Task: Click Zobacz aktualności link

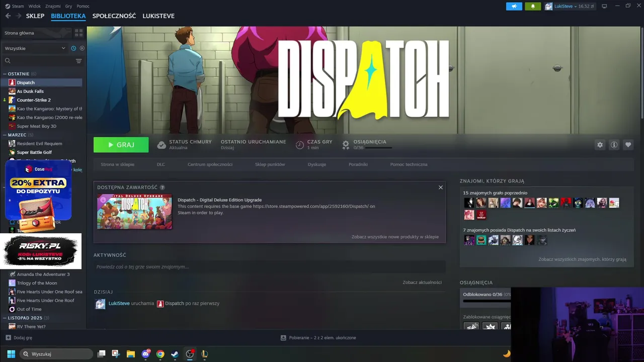Action: tap(422, 283)
